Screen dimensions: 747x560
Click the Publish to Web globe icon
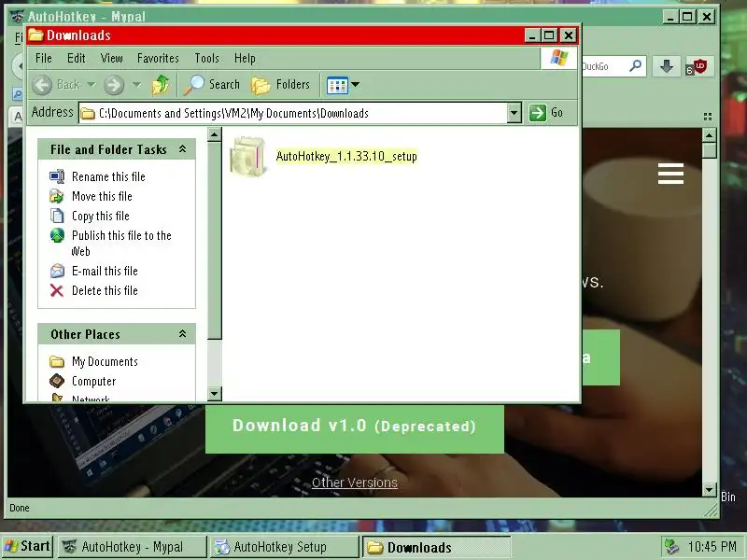57,235
